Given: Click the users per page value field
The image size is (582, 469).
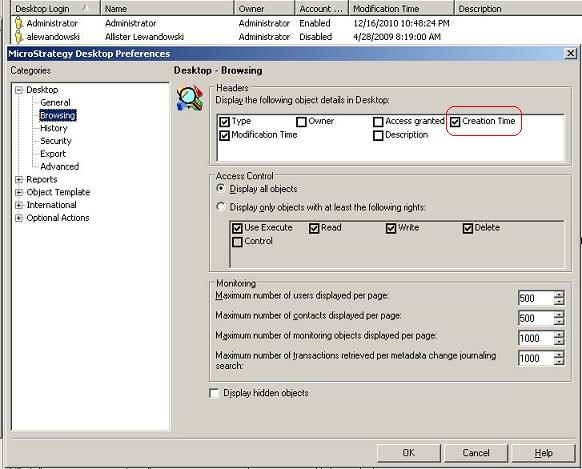Looking at the screenshot, I should pyautogui.click(x=536, y=298).
